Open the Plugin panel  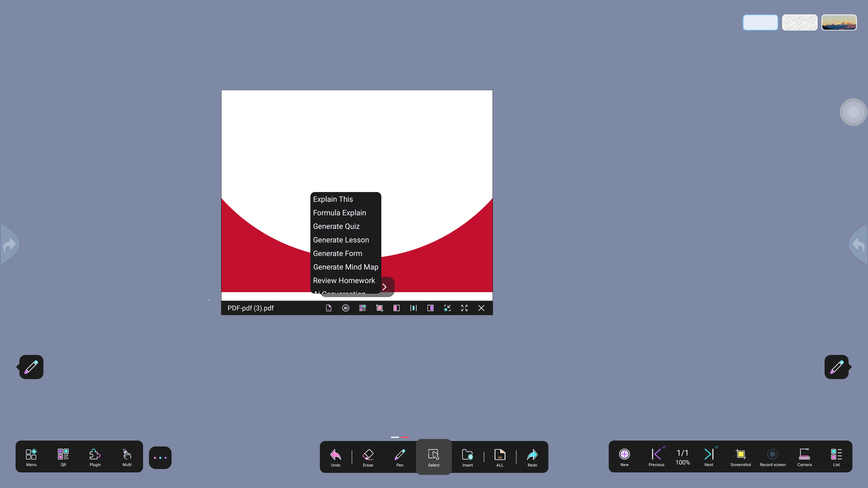pos(95,457)
